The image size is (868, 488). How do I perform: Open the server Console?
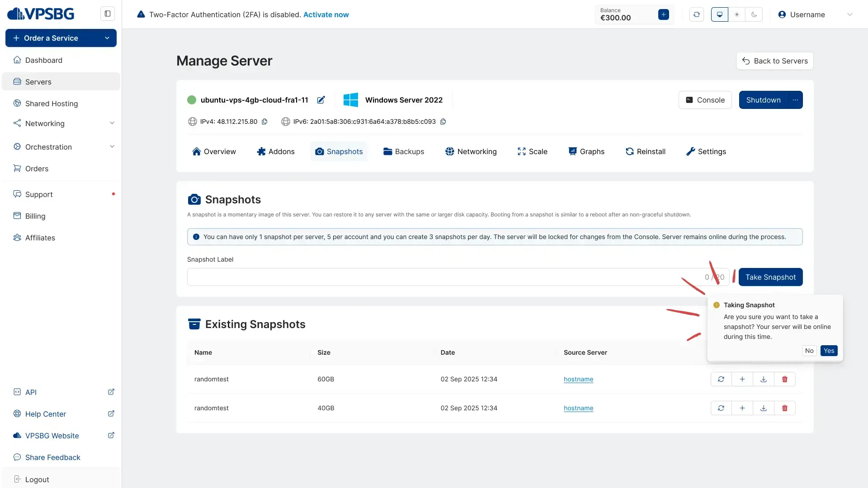pyautogui.click(x=705, y=100)
